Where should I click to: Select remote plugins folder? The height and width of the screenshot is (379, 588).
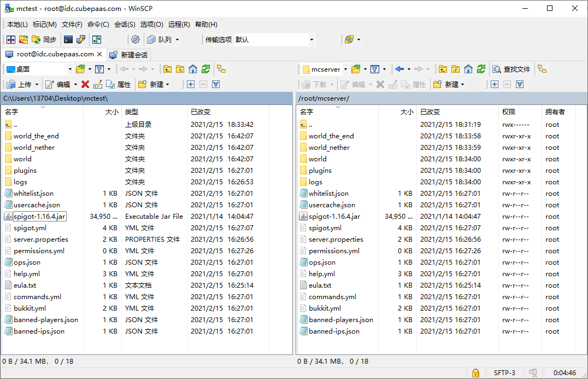(320, 171)
